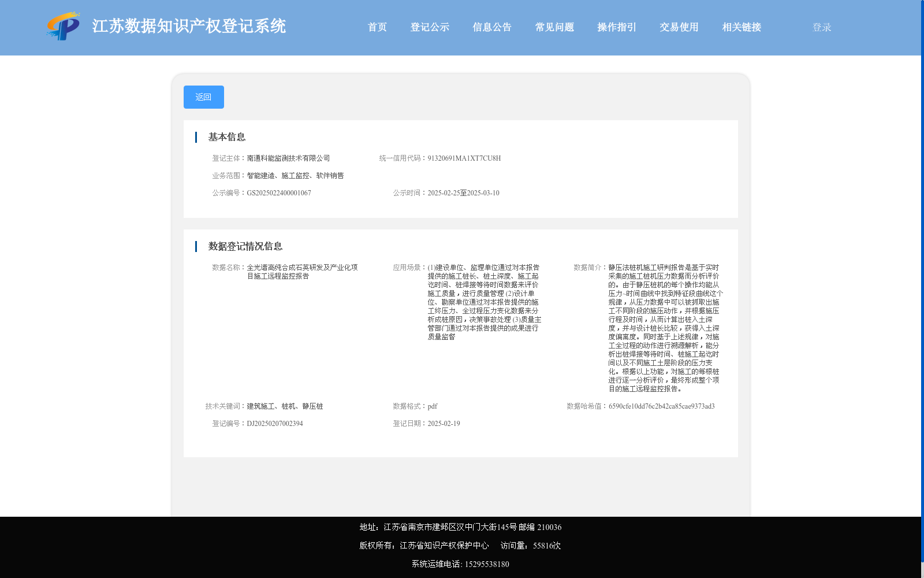Image resolution: width=924 pixels, height=578 pixels.
Task: Click the 登录 link
Action: click(822, 27)
